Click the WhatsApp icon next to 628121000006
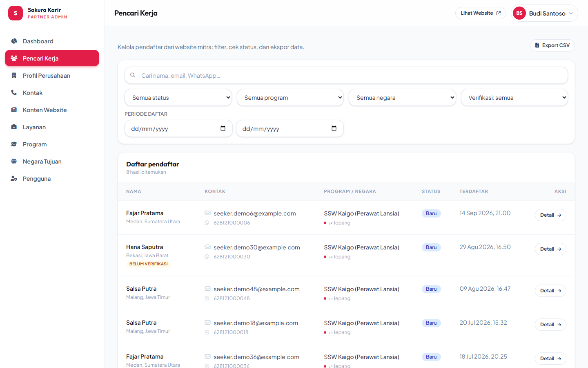Screen dimensions: 588x368 point(207,223)
